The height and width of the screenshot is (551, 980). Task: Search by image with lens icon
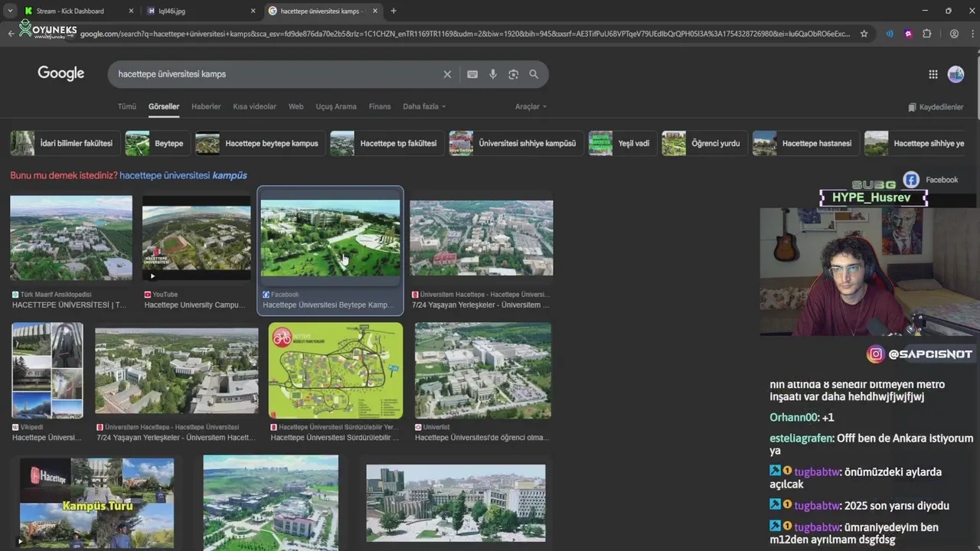(514, 74)
